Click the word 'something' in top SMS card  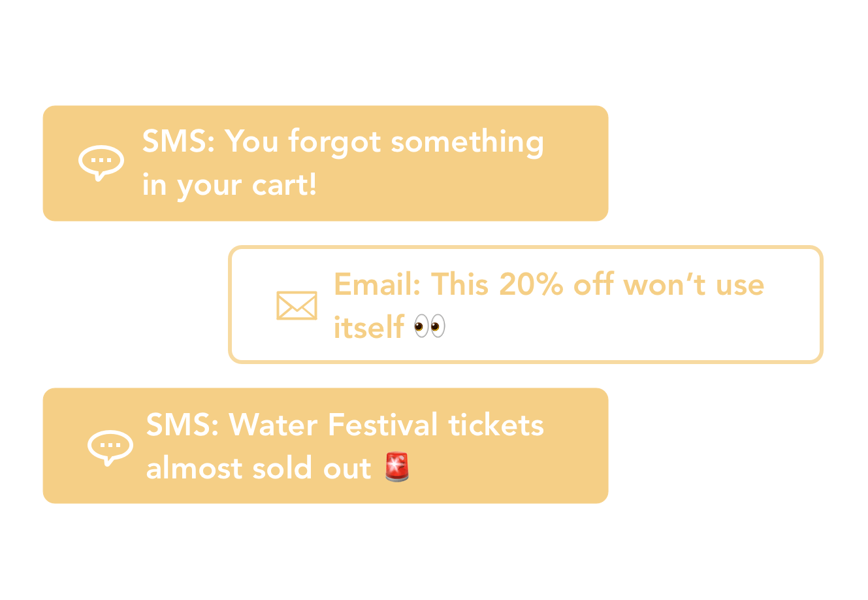[x=467, y=142]
